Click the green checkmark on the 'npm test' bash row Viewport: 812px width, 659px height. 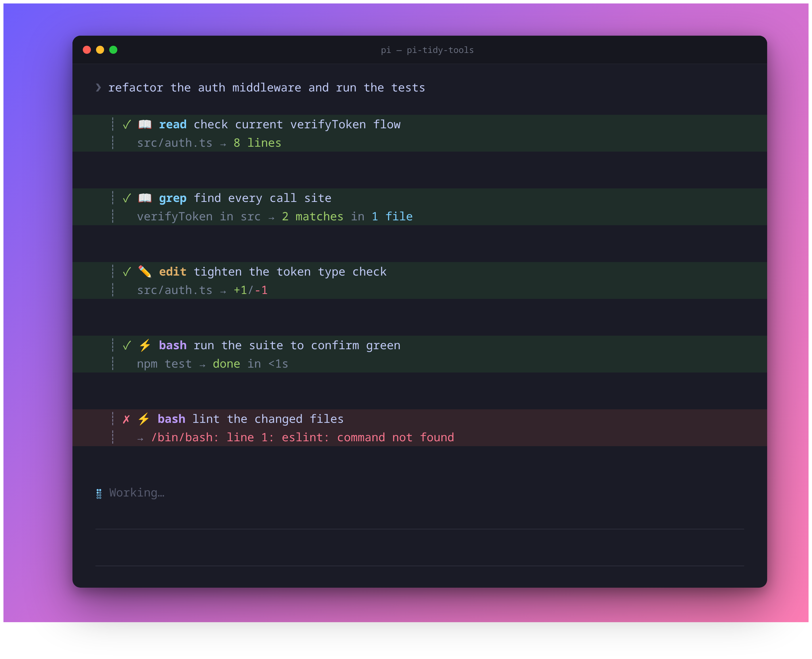pos(127,345)
